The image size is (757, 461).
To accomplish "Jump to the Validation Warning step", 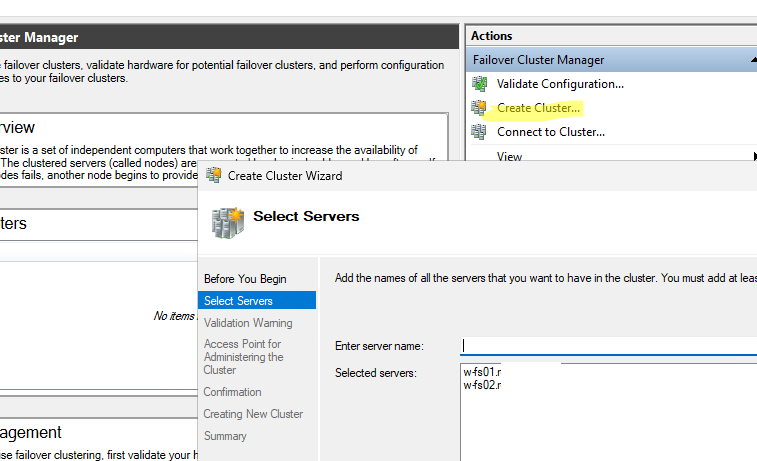I will (248, 323).
